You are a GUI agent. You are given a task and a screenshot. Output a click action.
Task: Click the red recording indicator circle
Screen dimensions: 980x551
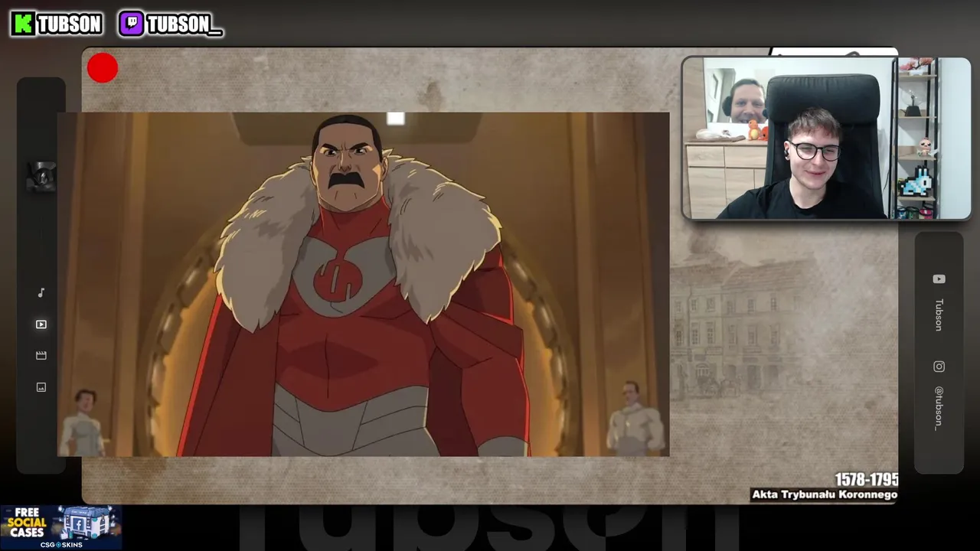click(103, 68)
